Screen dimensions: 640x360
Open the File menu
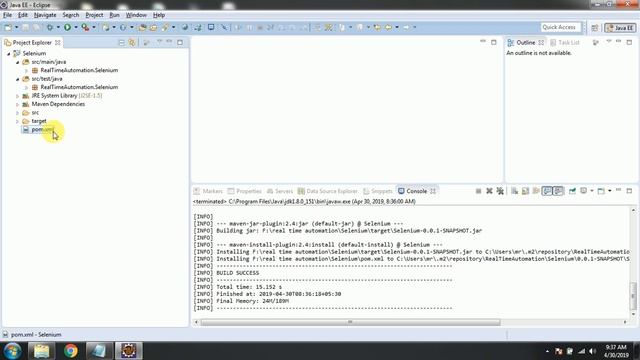[7, 15]
